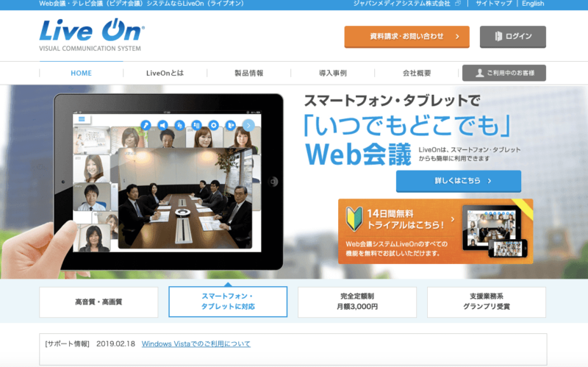Click the chevron on the trial banner
The width and height of the screenshot is (588, 367).
(x=453, y=219)
